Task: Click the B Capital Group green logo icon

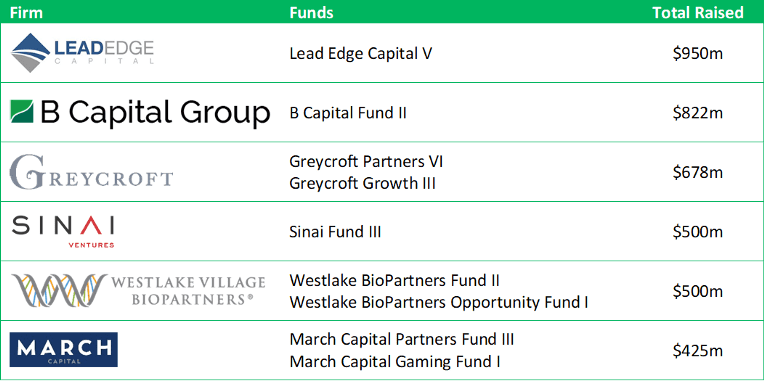Action: pyautogui.click(x=21, y=112)
